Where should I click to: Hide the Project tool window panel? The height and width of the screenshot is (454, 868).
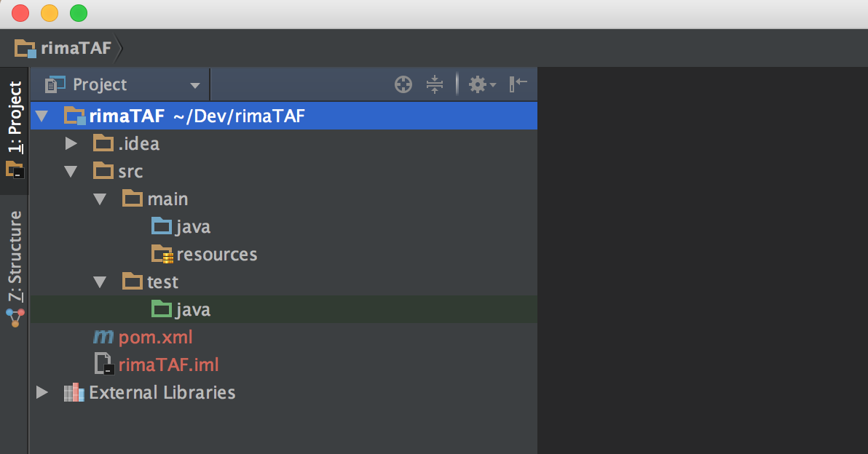[518, 85]
